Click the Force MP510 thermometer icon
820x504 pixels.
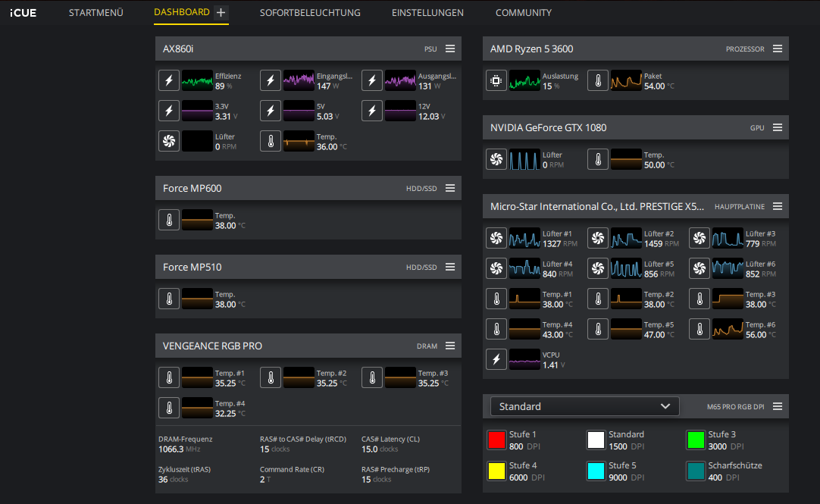(x=169, y=299)
